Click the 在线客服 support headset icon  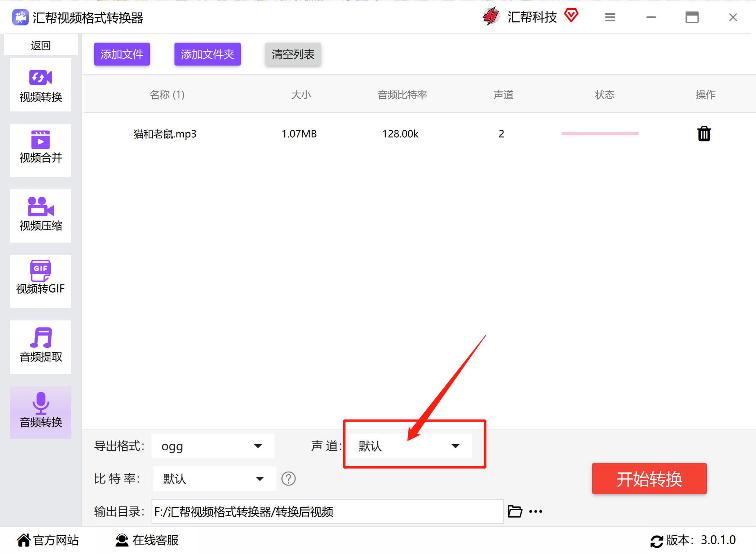122,540
